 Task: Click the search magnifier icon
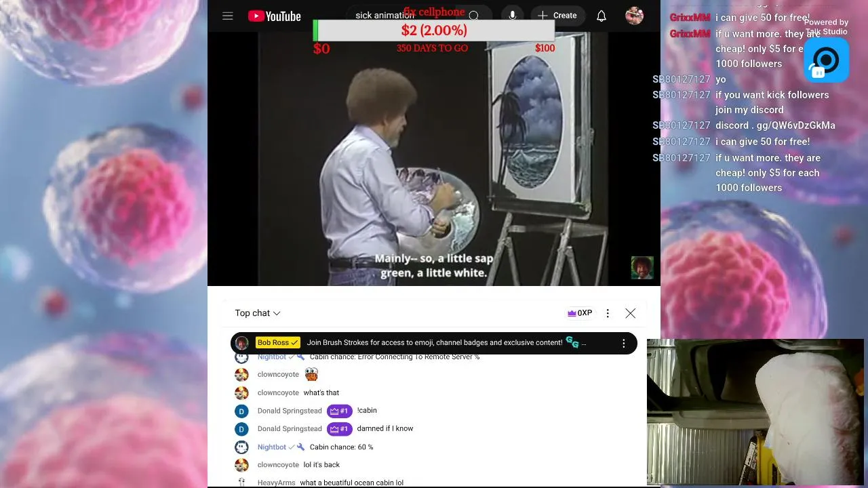tap(474, 16)
